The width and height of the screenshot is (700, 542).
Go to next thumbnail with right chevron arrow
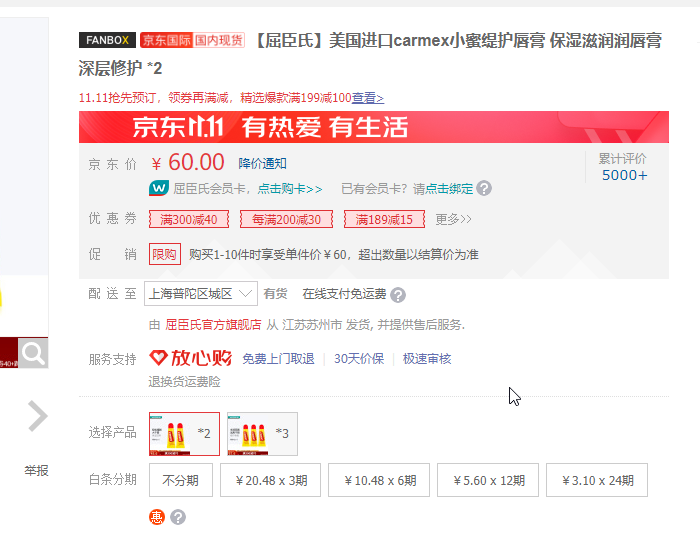[38, 416]
